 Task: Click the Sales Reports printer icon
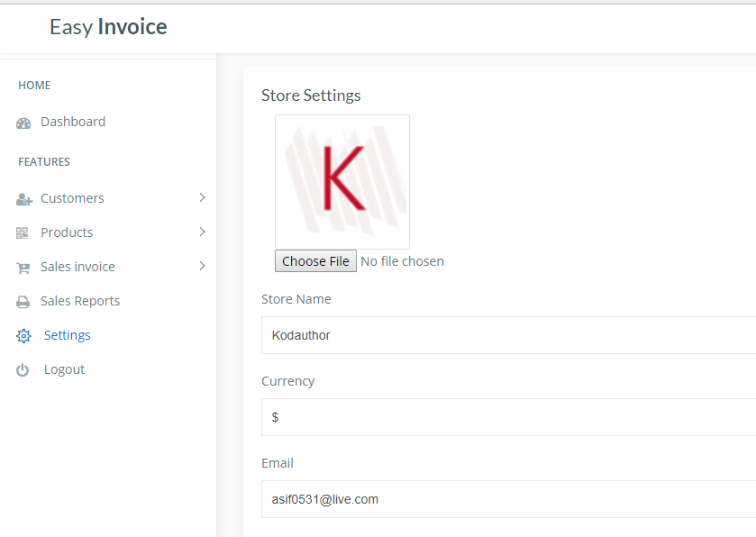coord(23,302)
